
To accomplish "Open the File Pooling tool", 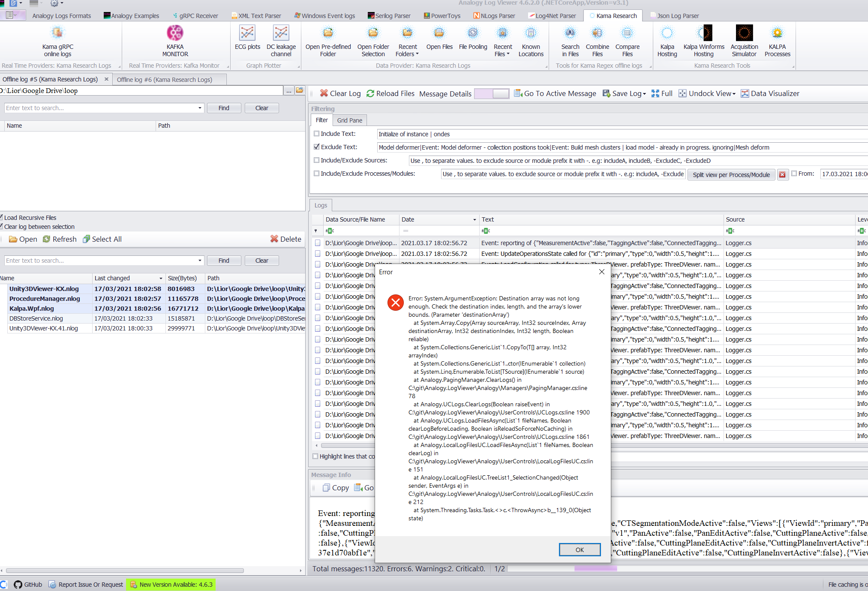I will point(473,38).
